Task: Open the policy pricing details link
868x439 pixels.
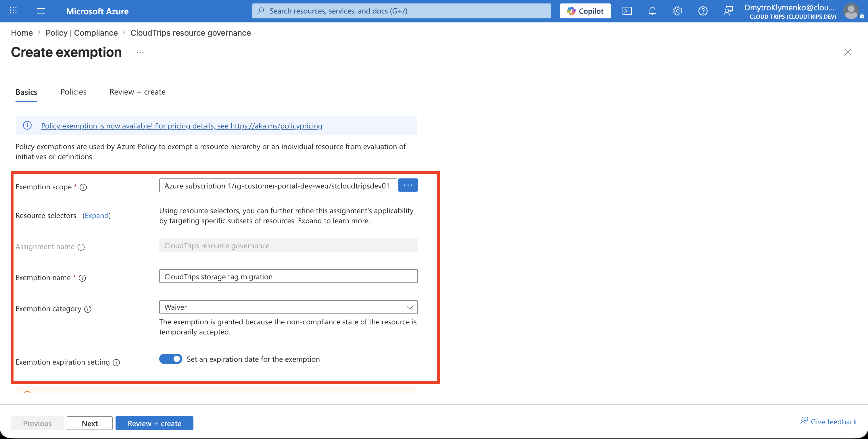Action: (x=182, y=126)
